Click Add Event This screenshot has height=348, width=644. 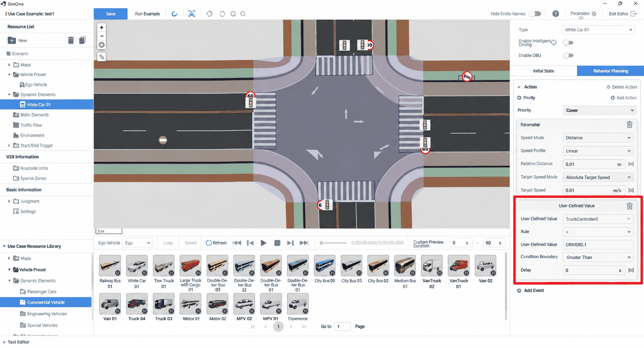pos(530,291)
